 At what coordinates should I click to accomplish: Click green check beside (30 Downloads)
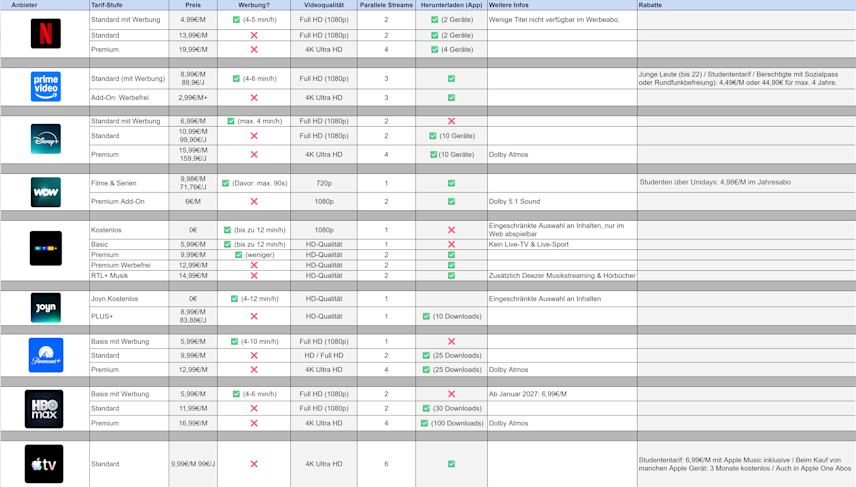click(x=426, y=408)
